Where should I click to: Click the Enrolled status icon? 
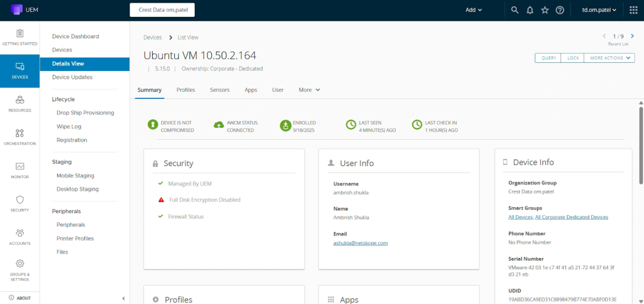286,125
